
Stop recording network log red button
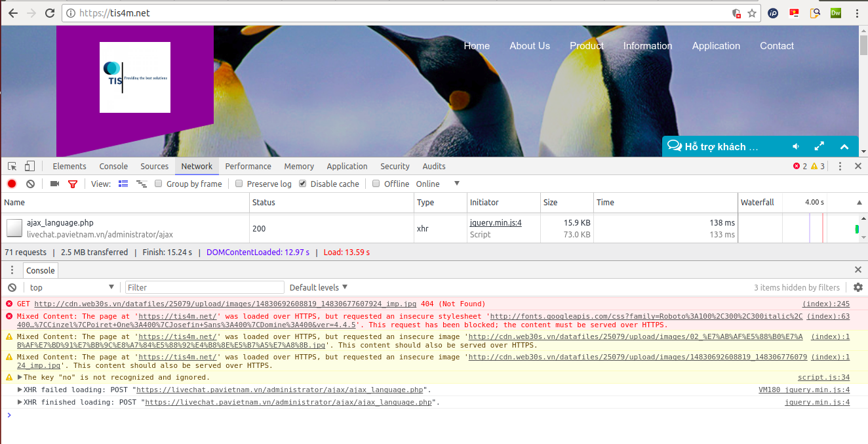(12, 184)
